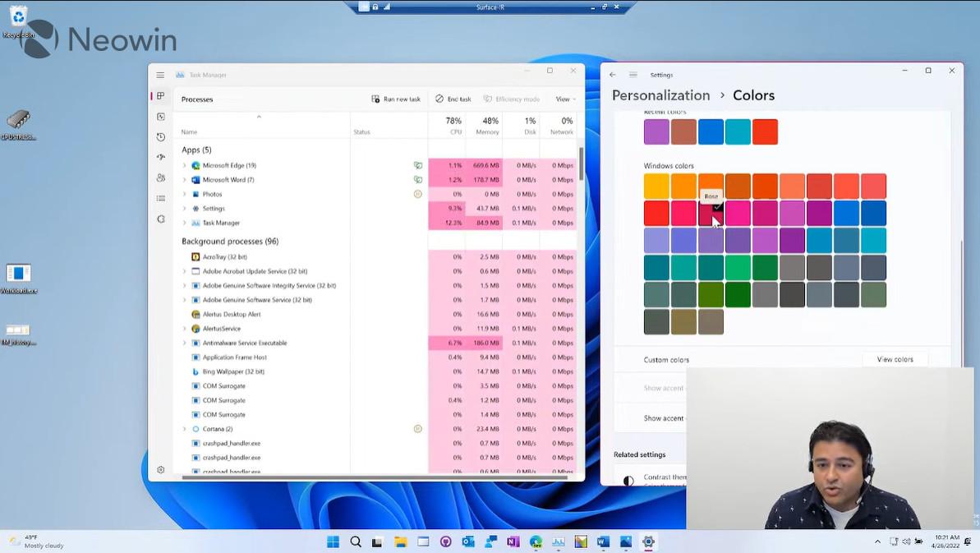Select the Rose Windows color swatch

[711, 213]
